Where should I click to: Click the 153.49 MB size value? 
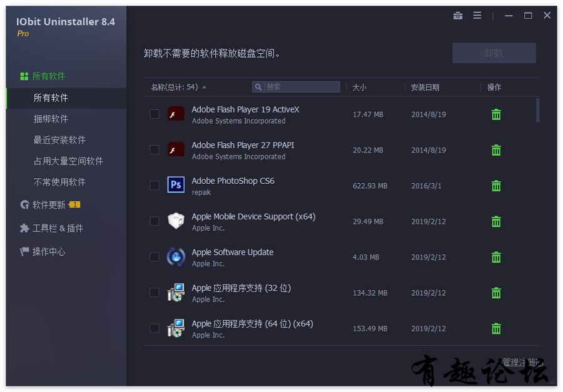click(x=370, y=329)
